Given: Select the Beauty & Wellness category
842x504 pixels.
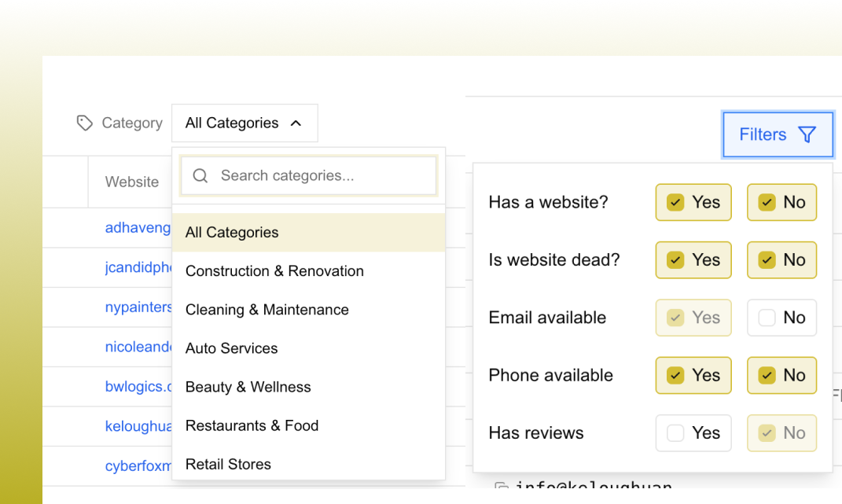Looking at the screenshot, I should (248, 387).
